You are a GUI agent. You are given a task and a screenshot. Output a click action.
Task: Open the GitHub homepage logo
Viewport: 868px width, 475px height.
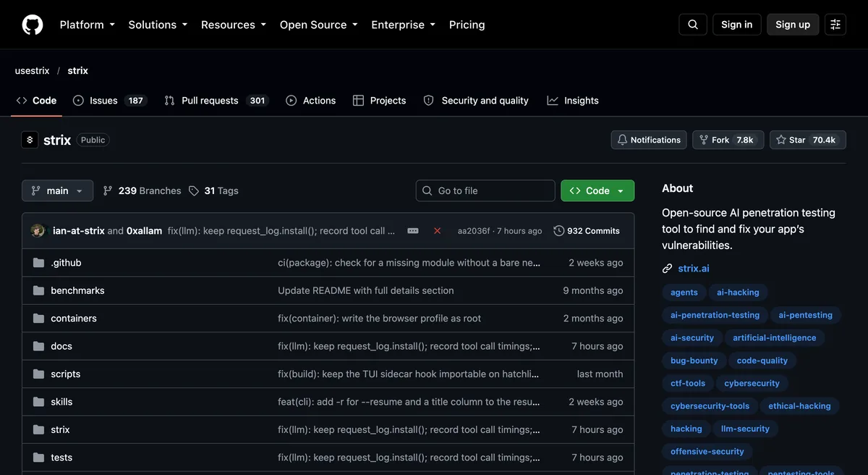click(x=33, y=25)
